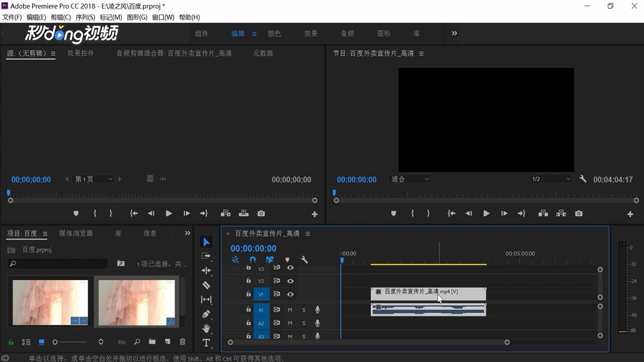Mark In point in source monitor
The height and width of the screenshot is (362, 644).
click(x=95, y=214)
